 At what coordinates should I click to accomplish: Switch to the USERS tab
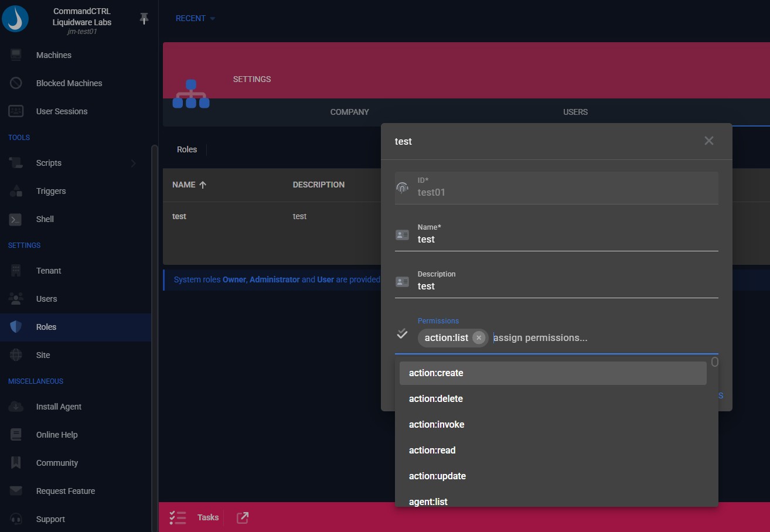click(x=575, y=112)
